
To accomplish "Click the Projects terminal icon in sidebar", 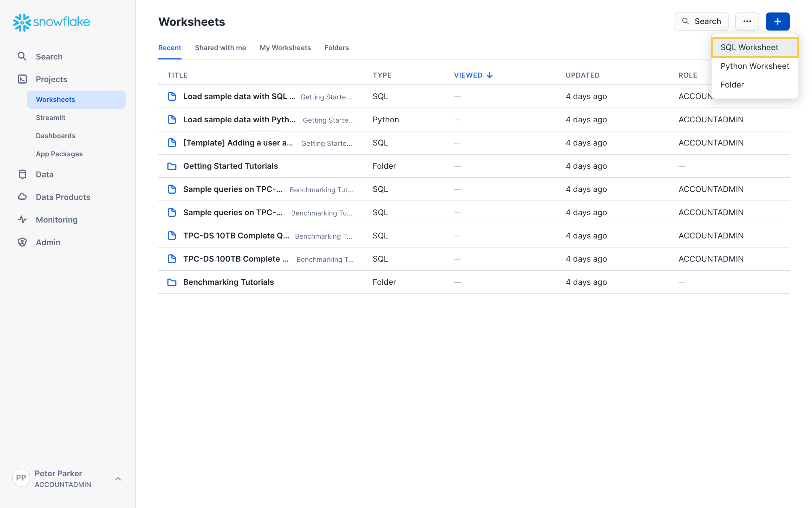I will point(22,79).
